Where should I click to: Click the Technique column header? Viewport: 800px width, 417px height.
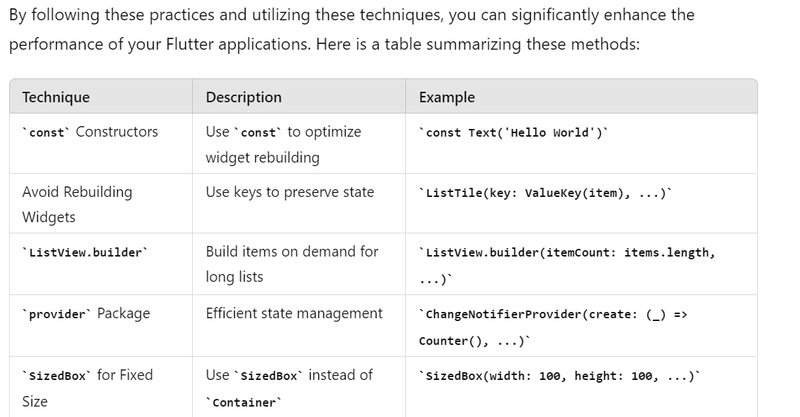56,97
